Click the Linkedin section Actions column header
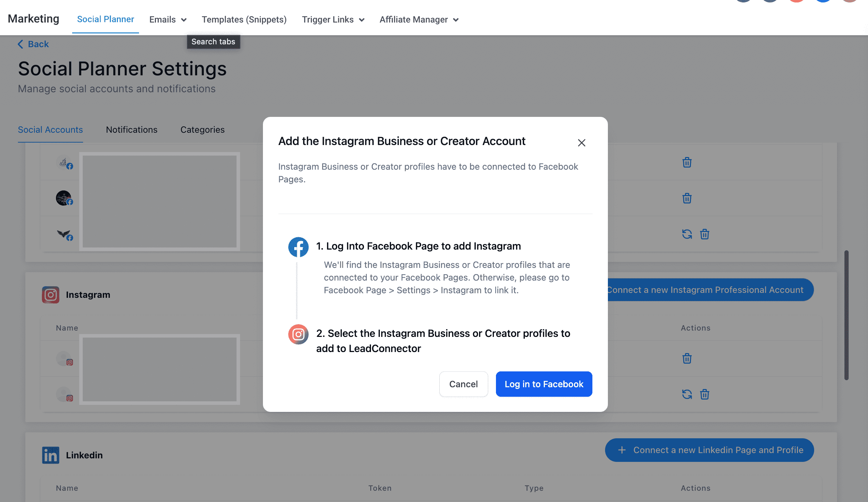 pyautogui.click(x=696, y=488)
